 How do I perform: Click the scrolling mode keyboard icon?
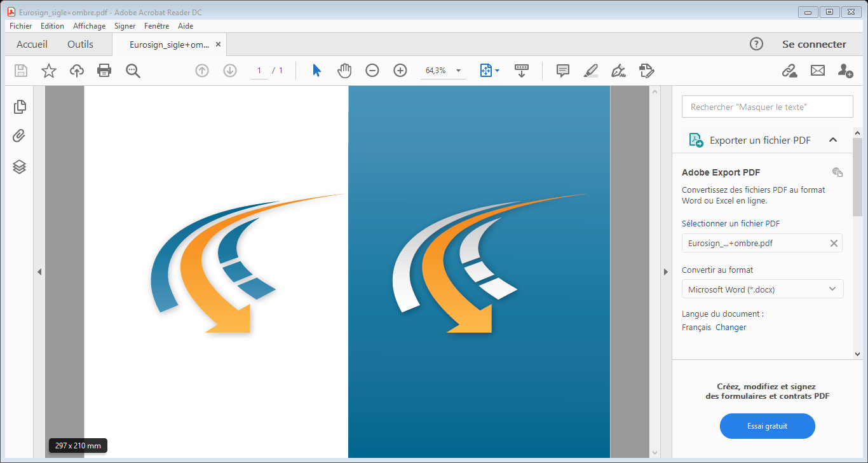point(522,71)
